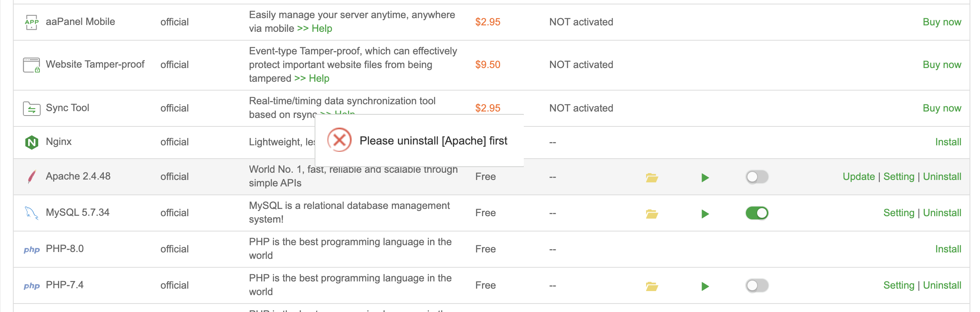This screenshot has width=980, height=312.
Task: Install Nginx from the list
Action: tap(948, 142)
